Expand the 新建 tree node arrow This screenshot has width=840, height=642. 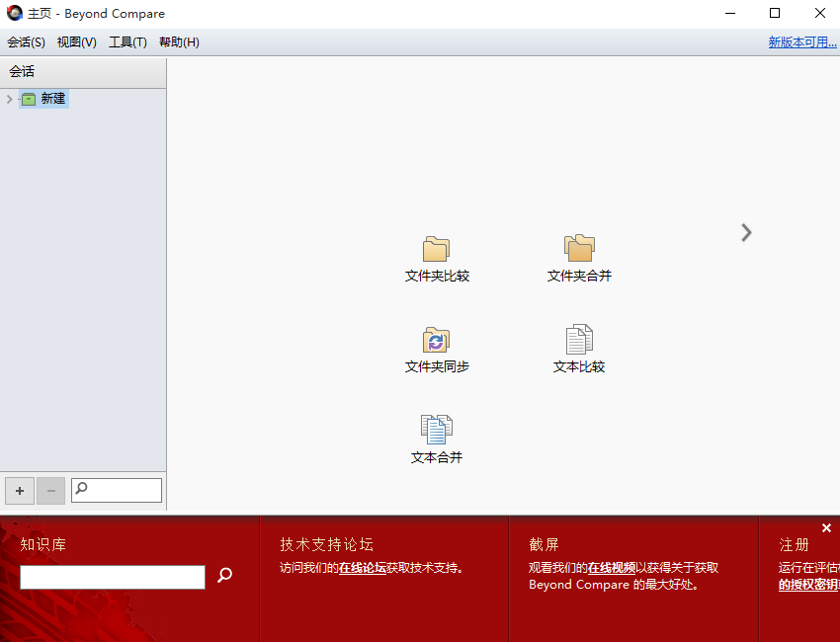pyautogui.click(x=10, y=99)
